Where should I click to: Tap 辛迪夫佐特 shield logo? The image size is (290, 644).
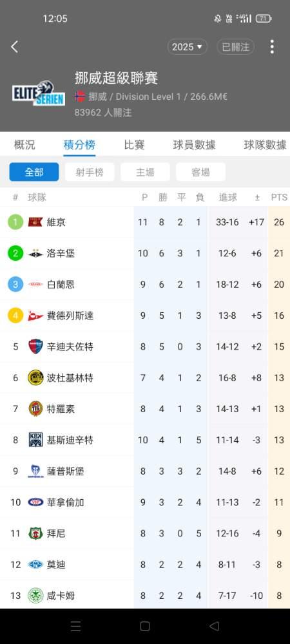click(x=35, y=346)
